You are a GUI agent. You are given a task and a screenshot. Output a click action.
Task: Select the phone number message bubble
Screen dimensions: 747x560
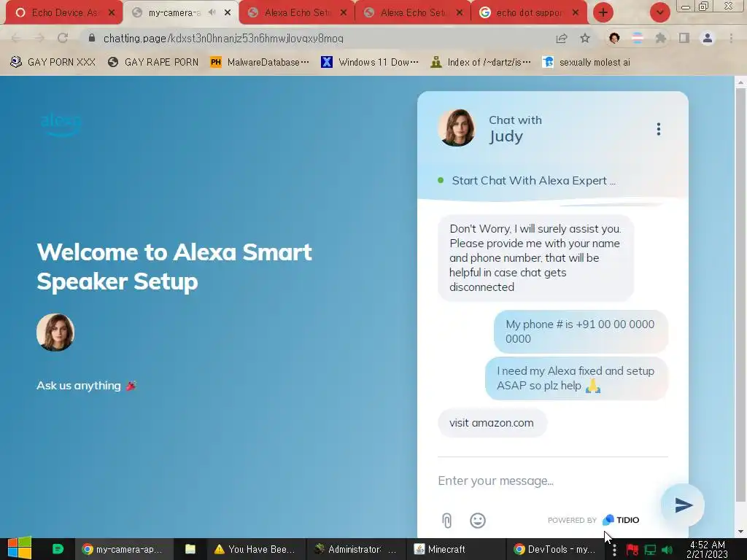580,332
